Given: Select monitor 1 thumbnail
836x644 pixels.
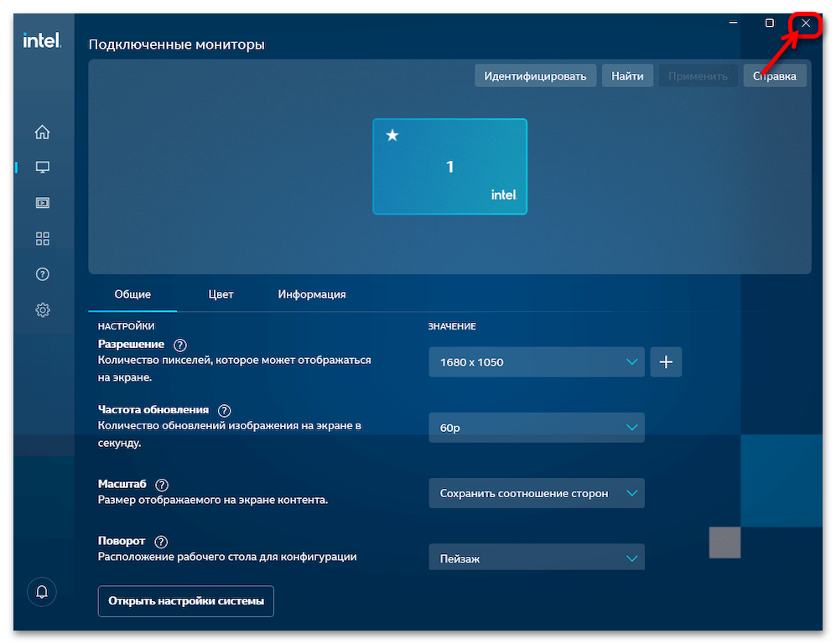Looking at the screenshot, I should click(x=449, y=167).
